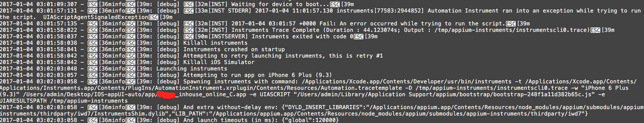Click the red redaction mark in the app path

point(165,95)
